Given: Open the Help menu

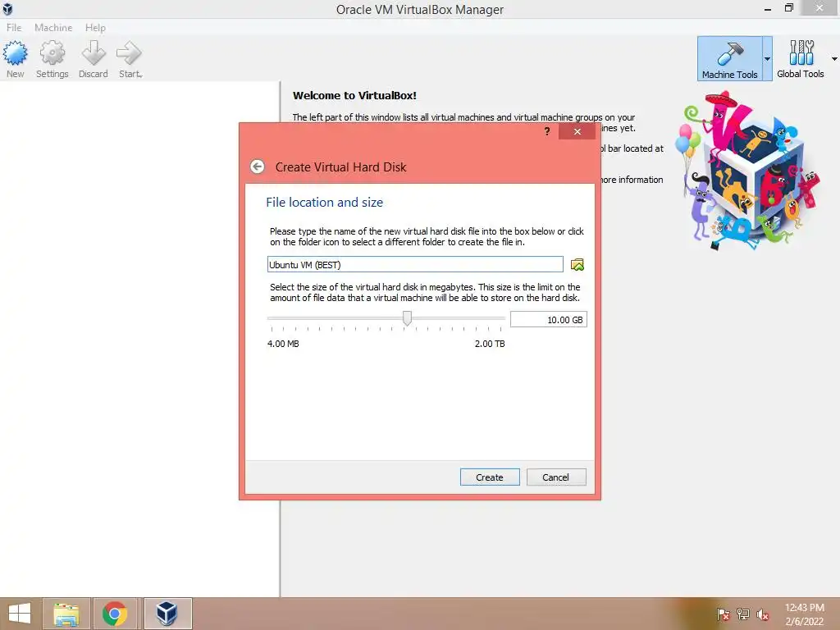Looking at the screenshot, I should [95, 27].
